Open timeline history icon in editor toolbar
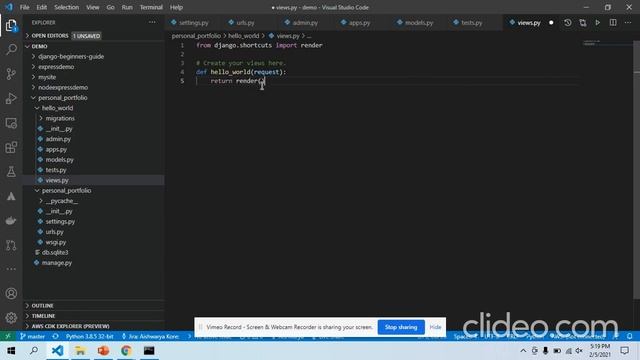This screenshot has height=360, width=640. (x=567, y=23)
